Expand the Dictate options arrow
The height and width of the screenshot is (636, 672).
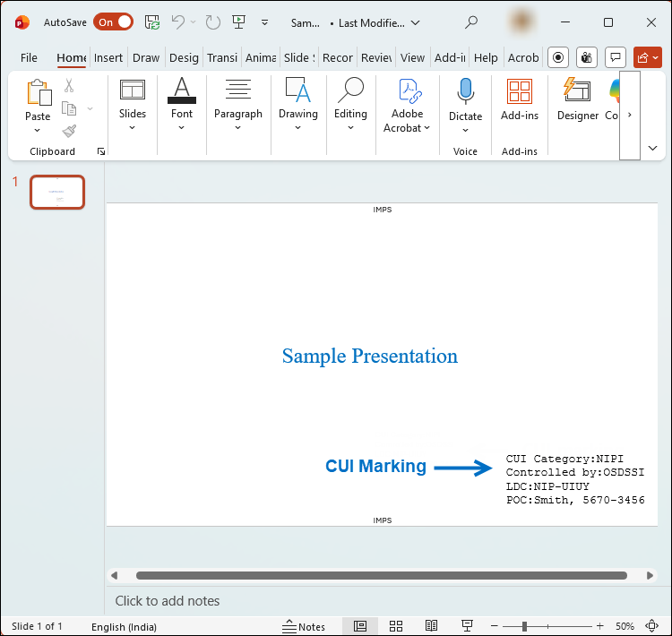465,130
